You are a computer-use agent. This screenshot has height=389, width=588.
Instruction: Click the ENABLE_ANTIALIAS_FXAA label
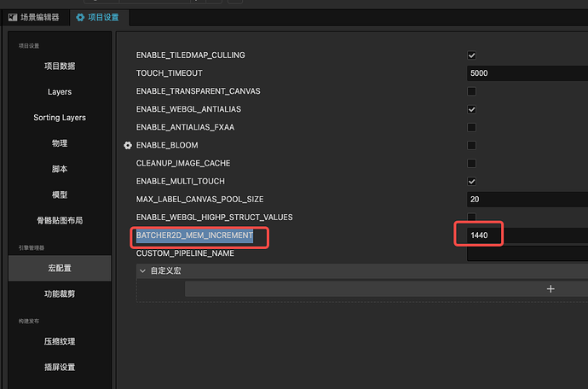click(185, 127)
